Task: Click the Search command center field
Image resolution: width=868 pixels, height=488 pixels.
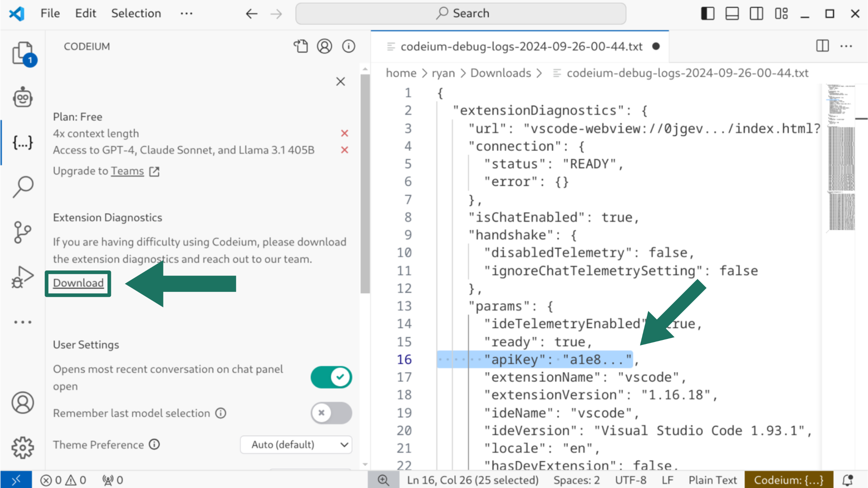Action: pos(460,14)
